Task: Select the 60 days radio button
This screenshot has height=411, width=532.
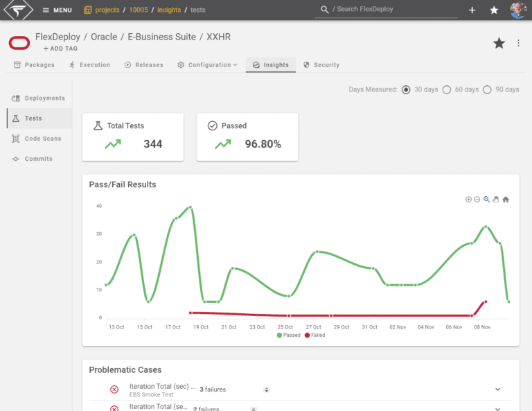Action: click(x=447, y=89)
